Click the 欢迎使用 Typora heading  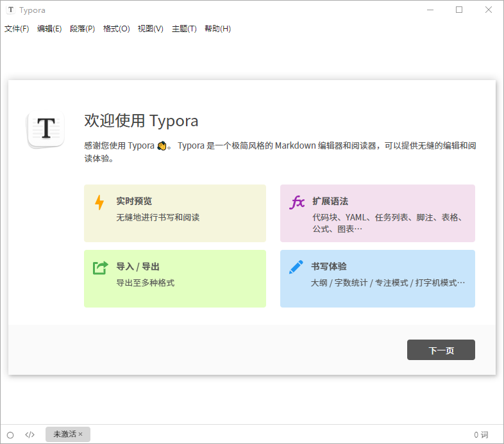(x=141, y=121)
